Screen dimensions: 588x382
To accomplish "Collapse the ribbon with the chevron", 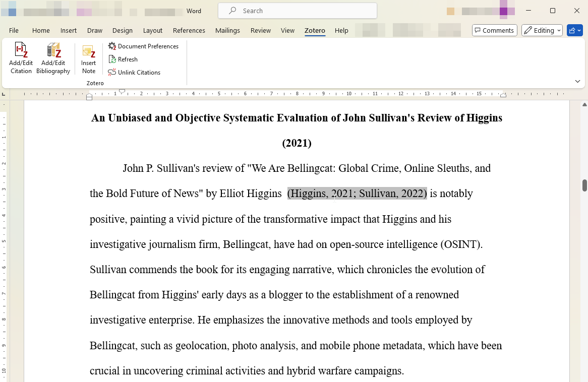I will tap(577, 81).
